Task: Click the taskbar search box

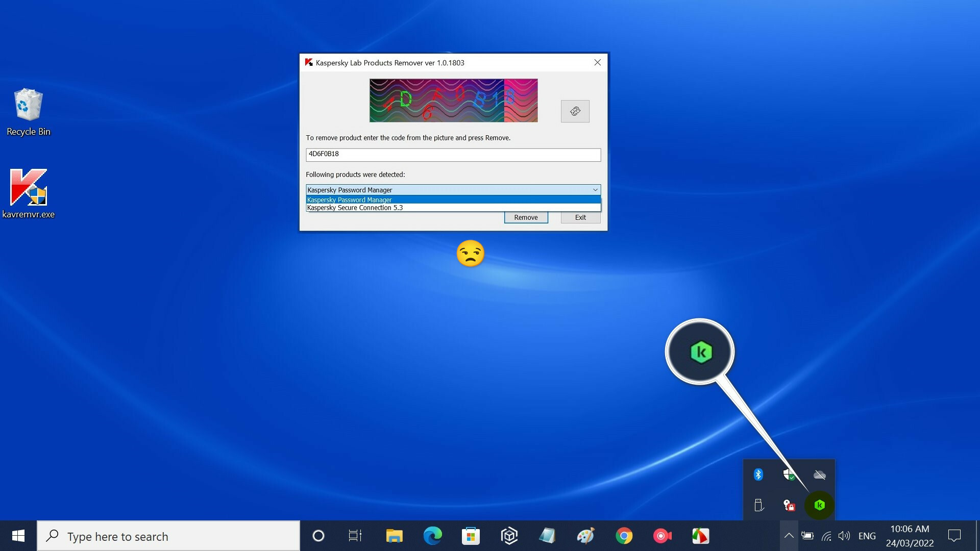Action: pyautogui.click(x=168, y=536)
